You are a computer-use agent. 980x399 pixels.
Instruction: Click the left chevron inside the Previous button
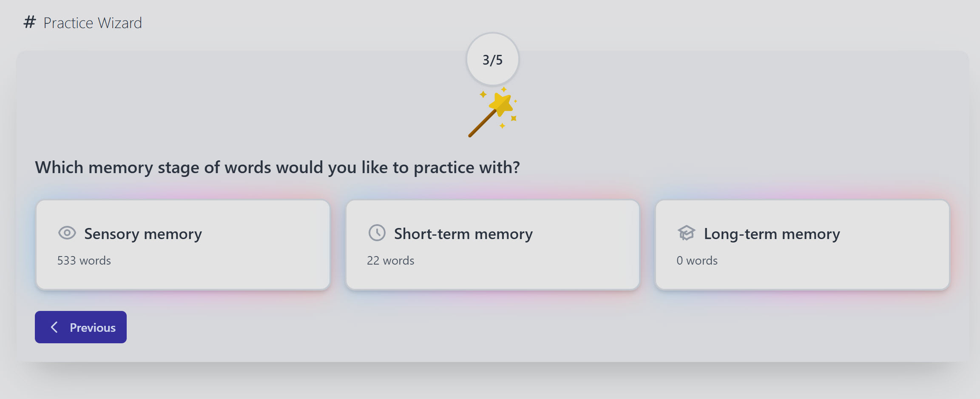tap(54, 327)
